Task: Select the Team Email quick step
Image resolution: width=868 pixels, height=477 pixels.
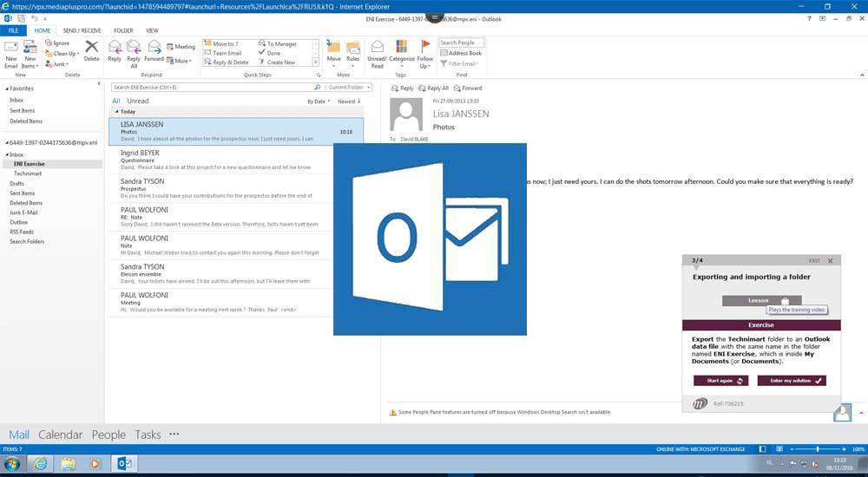Action: coord(227,53)
